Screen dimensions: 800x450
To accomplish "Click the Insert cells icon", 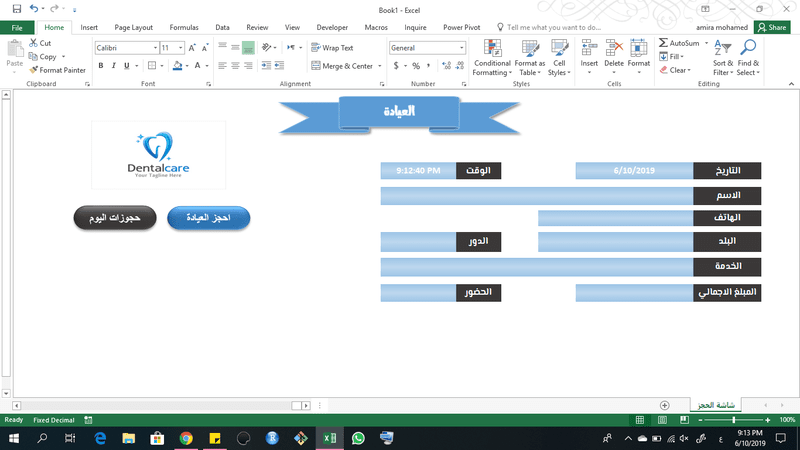I will 589,49.
